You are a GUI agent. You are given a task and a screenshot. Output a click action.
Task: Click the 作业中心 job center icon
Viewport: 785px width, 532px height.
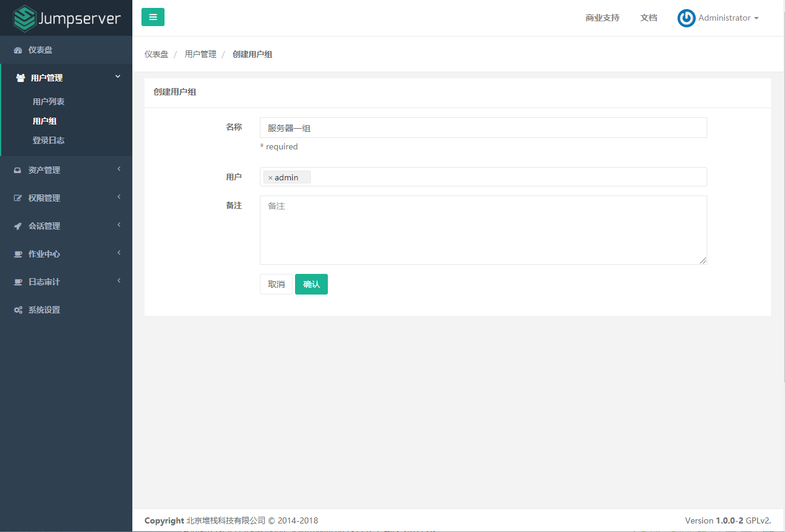[x=18, y=253]
